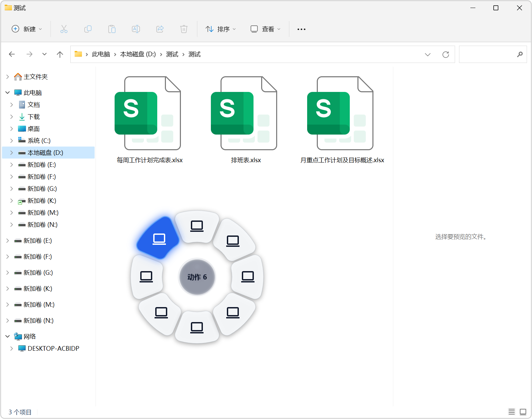Click the bottom radial menu segment
The width and height of the screenshot is (532, 419).
[x=197, y=327]
